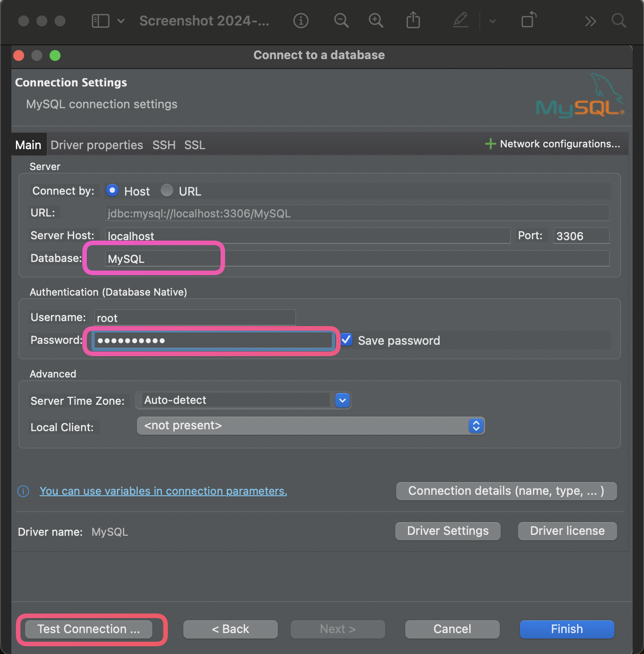
Task: Click the Driver license button
Action: tap(568, 531)
